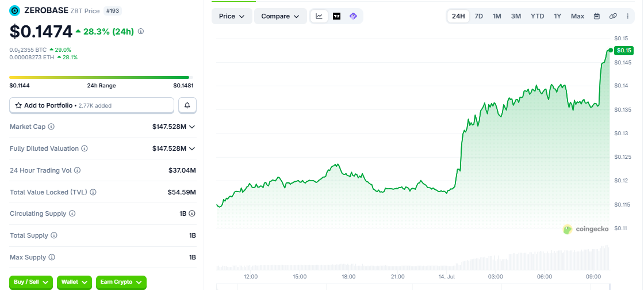This screenshot has height=290, width=644.
Task: Open the Buy / Sell dropdown
Action: point(31,282)
